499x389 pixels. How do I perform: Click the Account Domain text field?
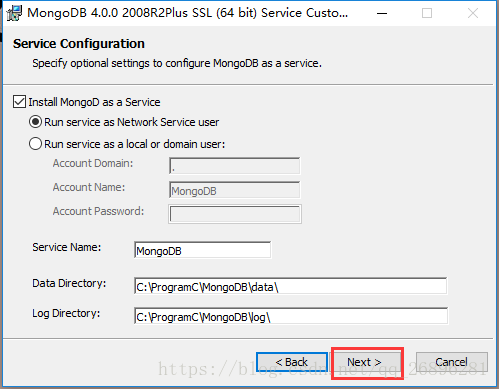pyautogui.click(x=235, y=166)
